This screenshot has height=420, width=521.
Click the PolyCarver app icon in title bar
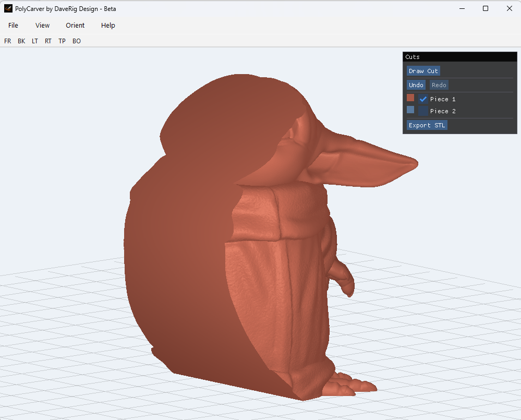coord(8,9)
